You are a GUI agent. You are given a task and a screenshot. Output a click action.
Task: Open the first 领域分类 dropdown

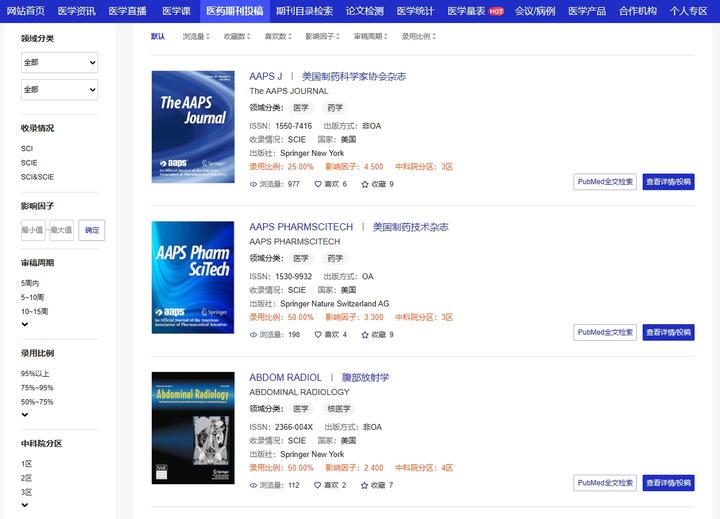60,62
